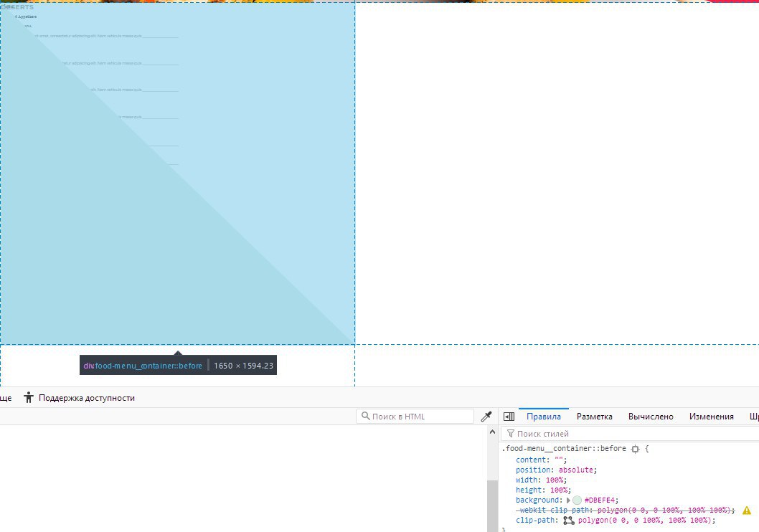This screenshot has height=532, width=759.
Task: Switch to the Правила tab
Action: 544,417
